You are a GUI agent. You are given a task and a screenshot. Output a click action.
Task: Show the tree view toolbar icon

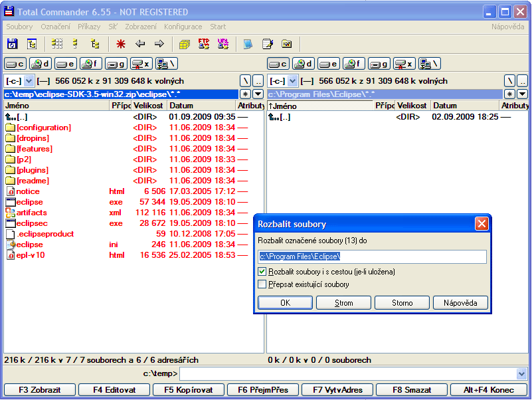tap(96, 44)
